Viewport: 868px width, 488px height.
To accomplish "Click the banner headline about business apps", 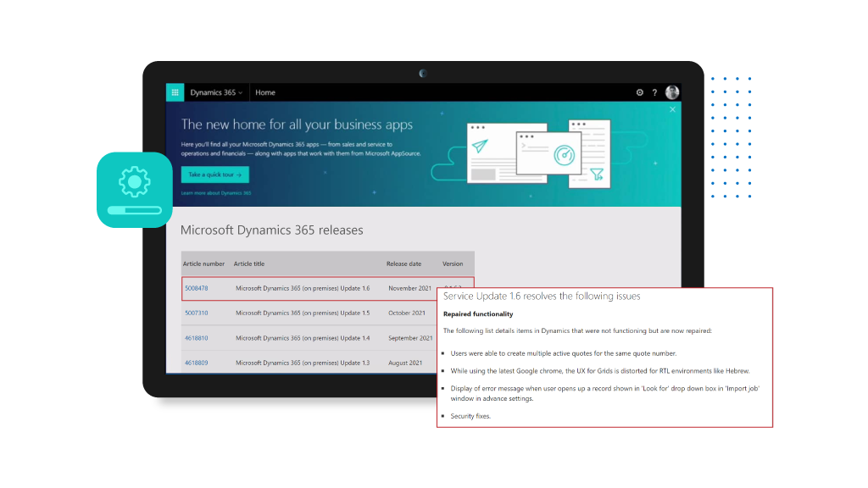I will coord(297,125).
